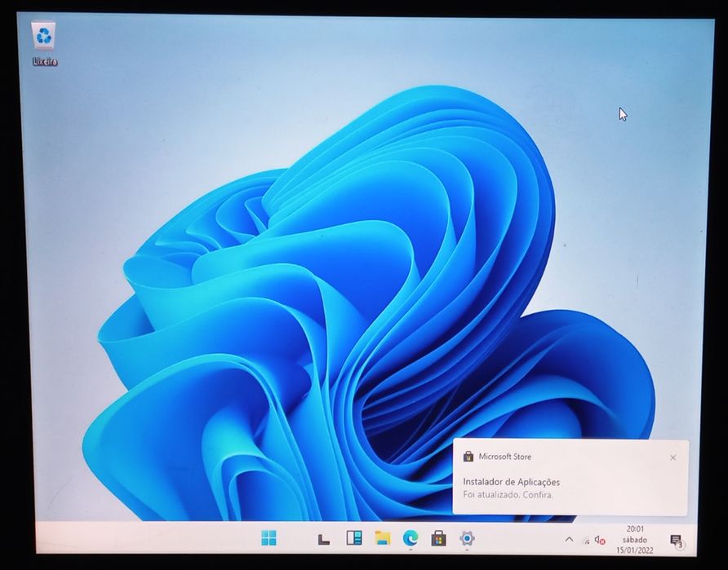The width and height of the screenshot is (728, 570).
Task: Launch File Explorer from the taskbar
Action: click(x=382, y=538)
